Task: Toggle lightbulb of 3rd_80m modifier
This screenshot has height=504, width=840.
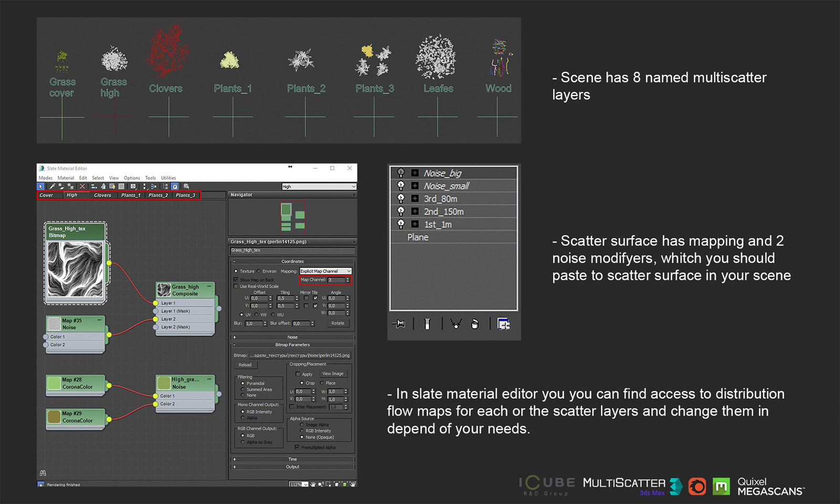Action: click(401, 198)
